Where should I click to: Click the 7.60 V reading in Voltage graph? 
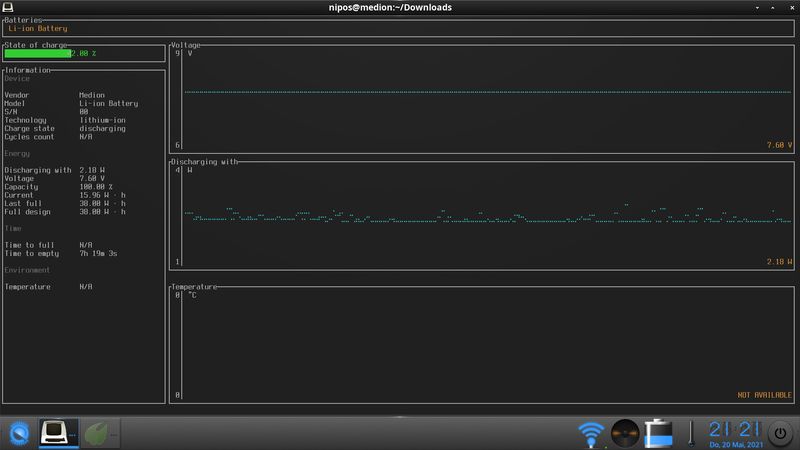coord(779,145)
